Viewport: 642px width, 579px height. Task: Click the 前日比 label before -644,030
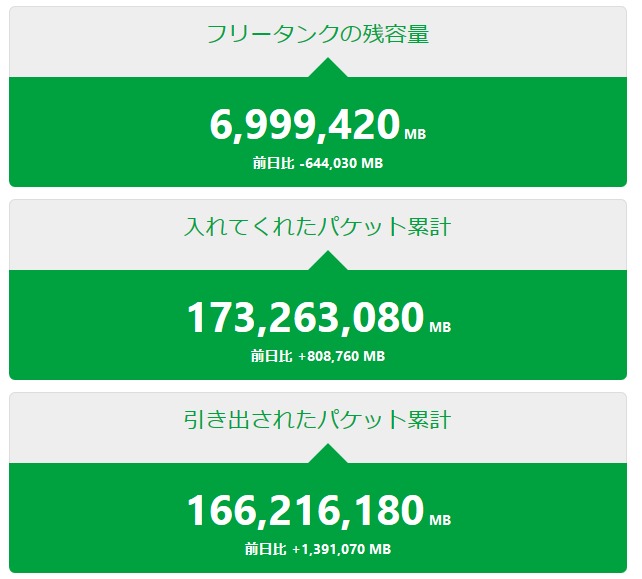tap(272, 163)
